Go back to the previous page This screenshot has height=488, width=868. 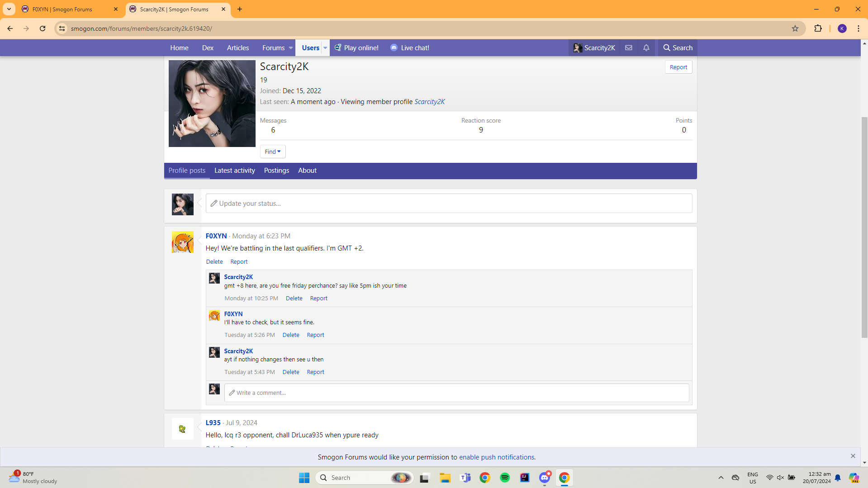click(x=10, y=28)
